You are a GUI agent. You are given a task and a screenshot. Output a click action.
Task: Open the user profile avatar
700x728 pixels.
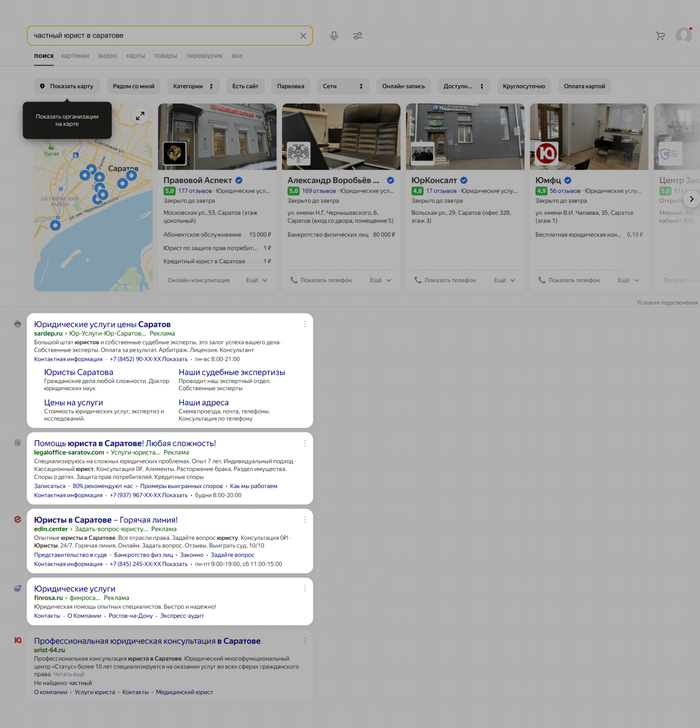point(684,36)
